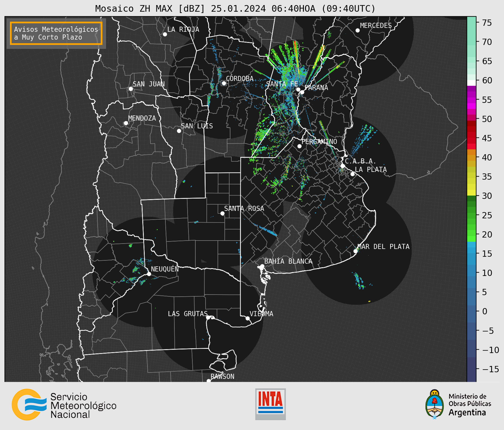The height and width of the screenshot is (430, 504).
Task: Click the SAN JUAN city marker
Action: pos(131,89)
